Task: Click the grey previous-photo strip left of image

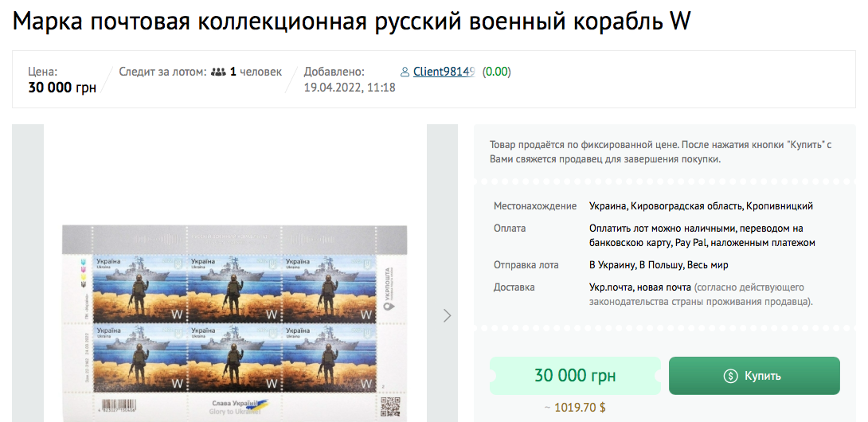Action: [28, 273]
